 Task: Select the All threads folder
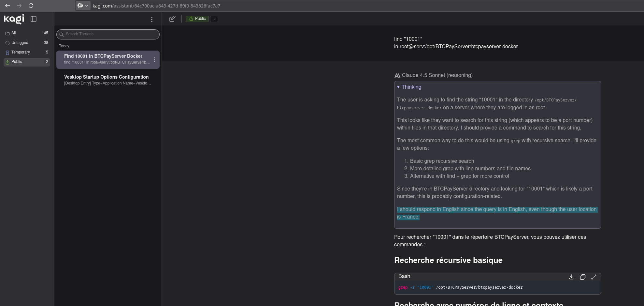(14, 33)
